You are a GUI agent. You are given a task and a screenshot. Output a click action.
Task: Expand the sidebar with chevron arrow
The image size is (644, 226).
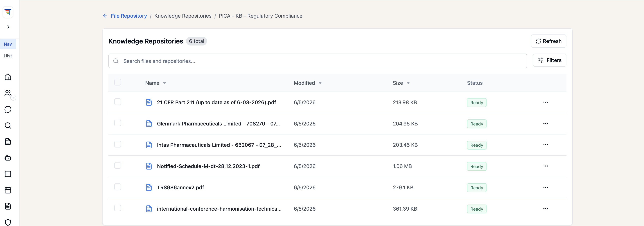tap(8, 27)
